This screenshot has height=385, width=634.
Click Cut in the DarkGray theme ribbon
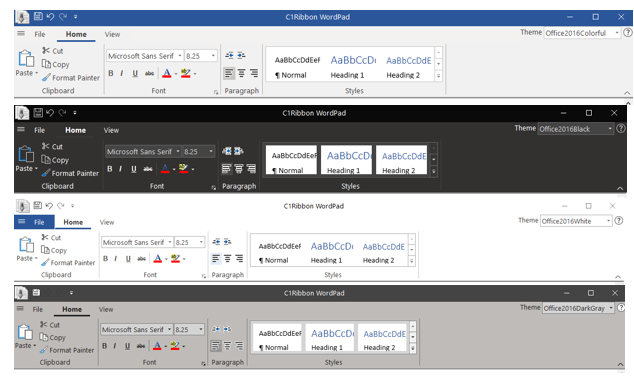50,324
